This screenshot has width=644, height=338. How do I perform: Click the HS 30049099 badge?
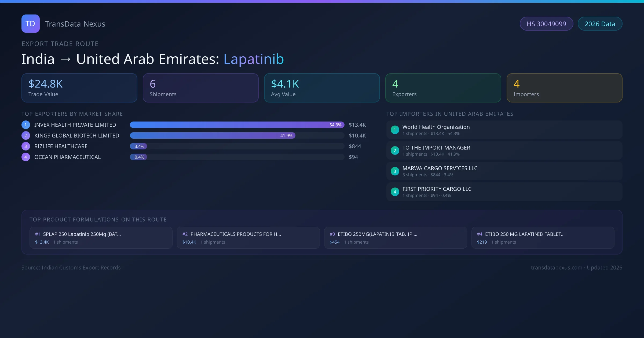(546, 24)
